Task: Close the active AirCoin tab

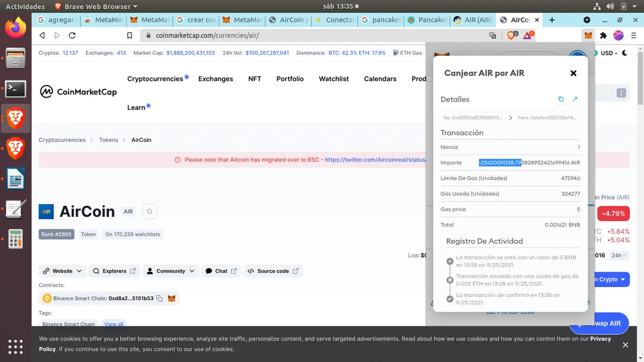Action: pyautogui.click(x=537, y=20)
